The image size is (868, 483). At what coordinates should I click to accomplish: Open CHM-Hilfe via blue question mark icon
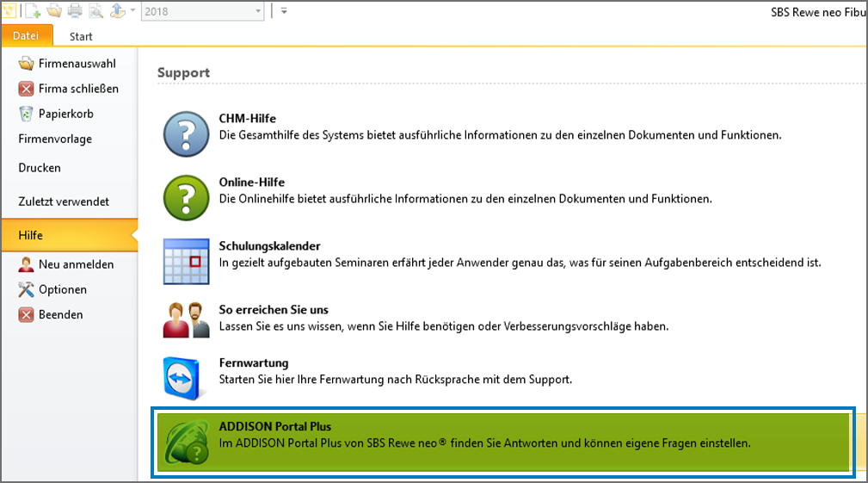187,134
